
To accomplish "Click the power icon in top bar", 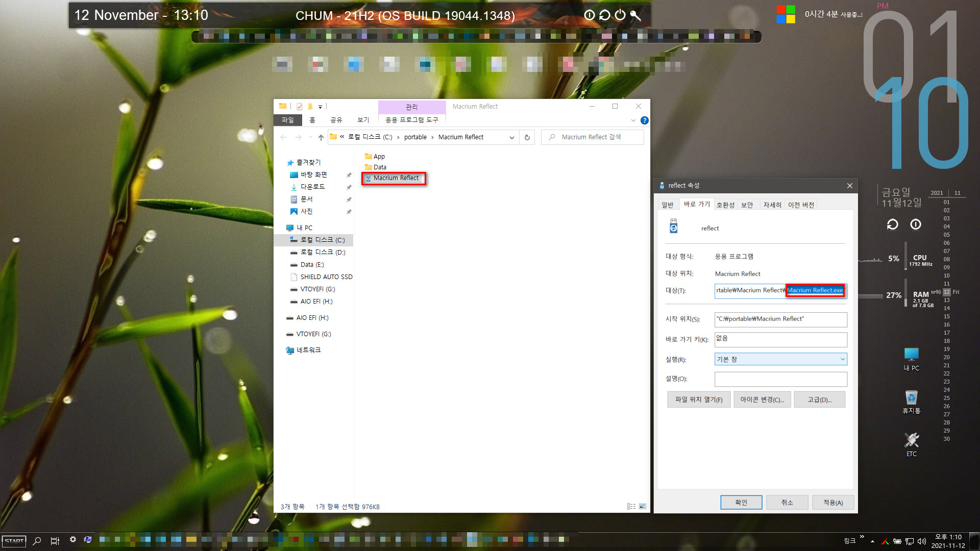I will [620, 15].
